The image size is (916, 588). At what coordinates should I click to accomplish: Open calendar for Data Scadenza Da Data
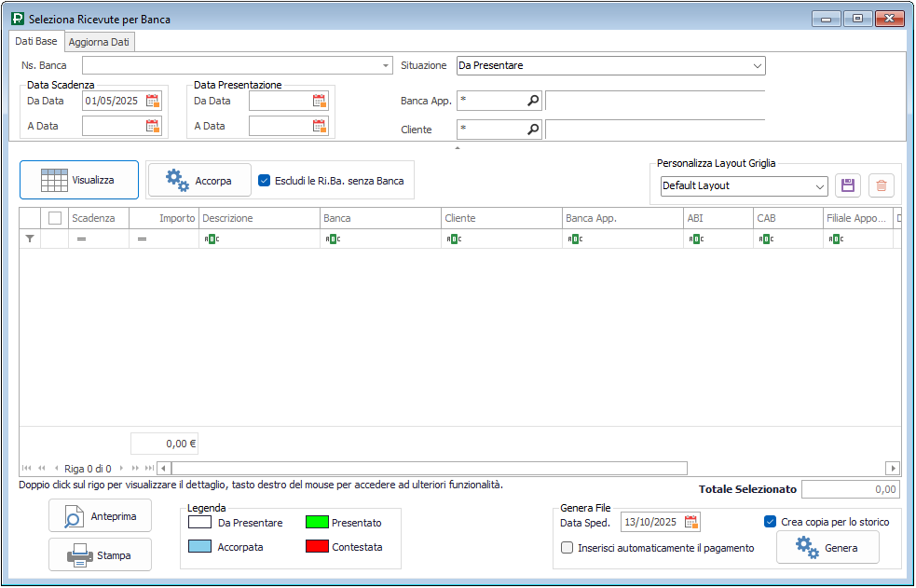coord(153,101)
